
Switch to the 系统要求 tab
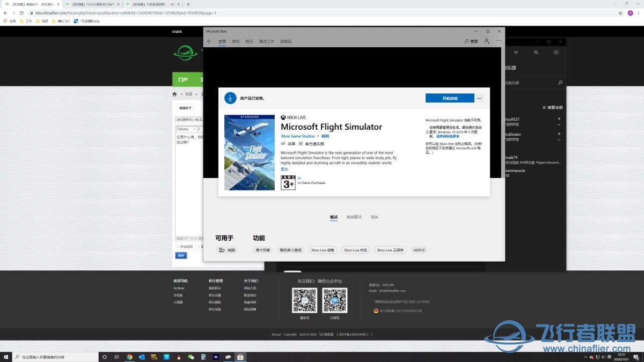(x=354, y=217)
